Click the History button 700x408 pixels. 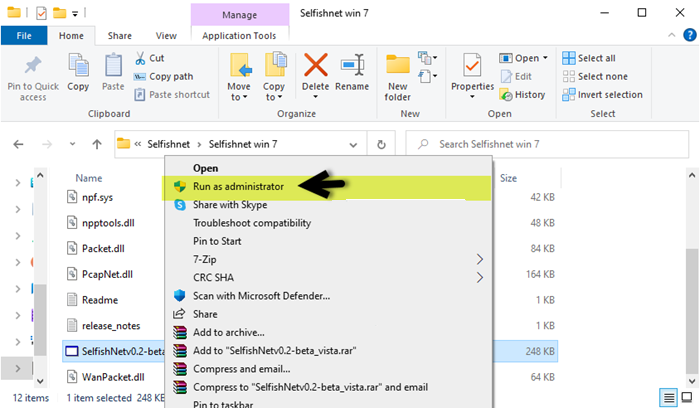(x=522, y=95)
